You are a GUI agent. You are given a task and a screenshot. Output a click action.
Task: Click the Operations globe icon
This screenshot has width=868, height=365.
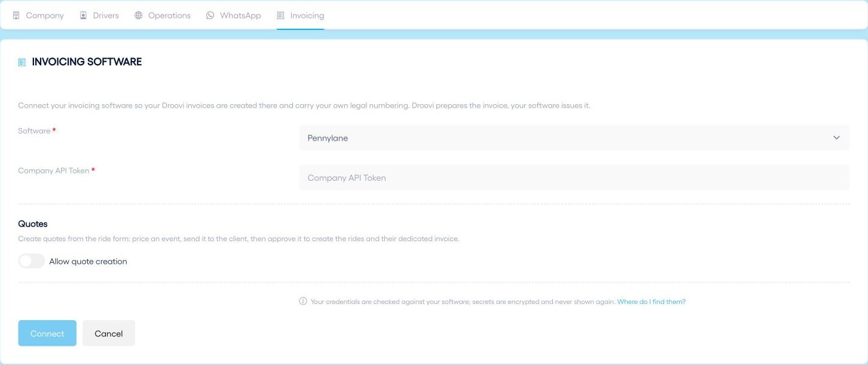pyautogui.click(x=138, y=16)
